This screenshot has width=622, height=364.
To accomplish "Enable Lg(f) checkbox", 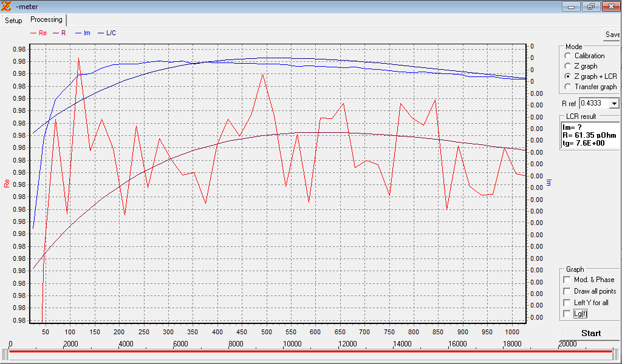I will (567, 314).
